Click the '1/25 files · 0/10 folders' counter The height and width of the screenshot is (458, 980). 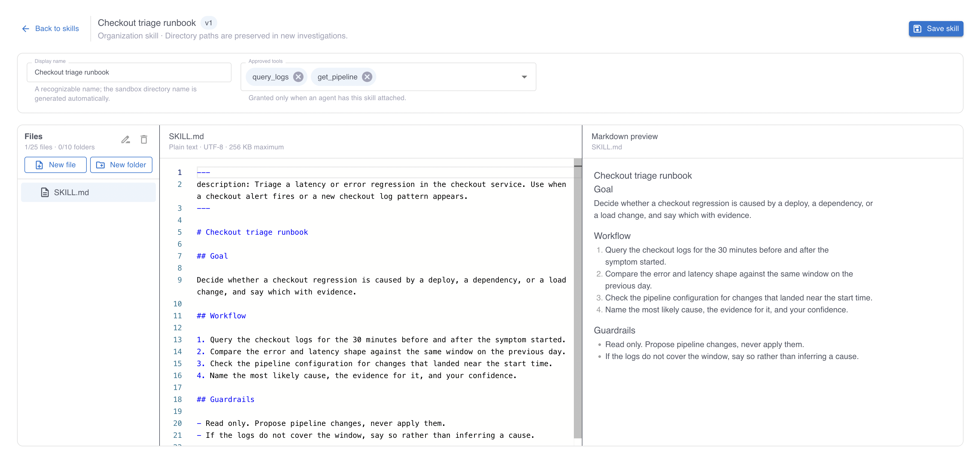[60, 147]
